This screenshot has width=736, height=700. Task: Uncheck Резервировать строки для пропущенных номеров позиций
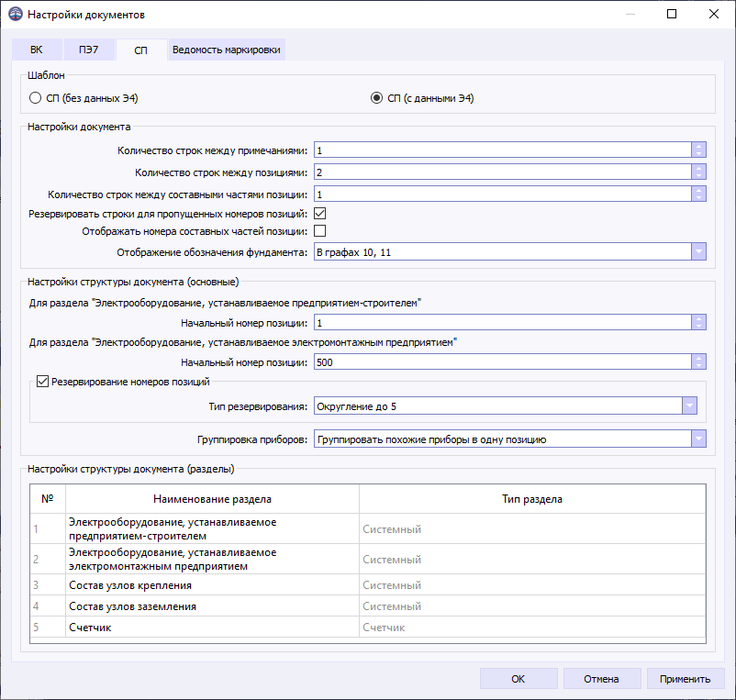tap(318, 212)
